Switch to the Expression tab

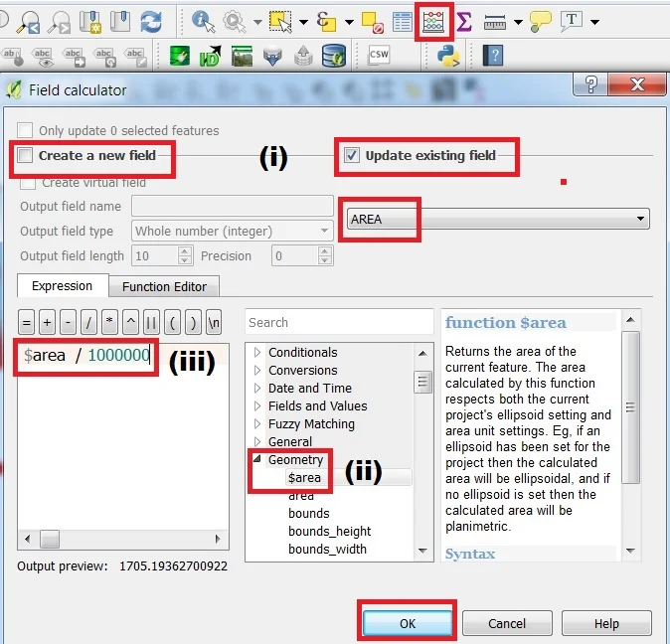coord(63,285)
